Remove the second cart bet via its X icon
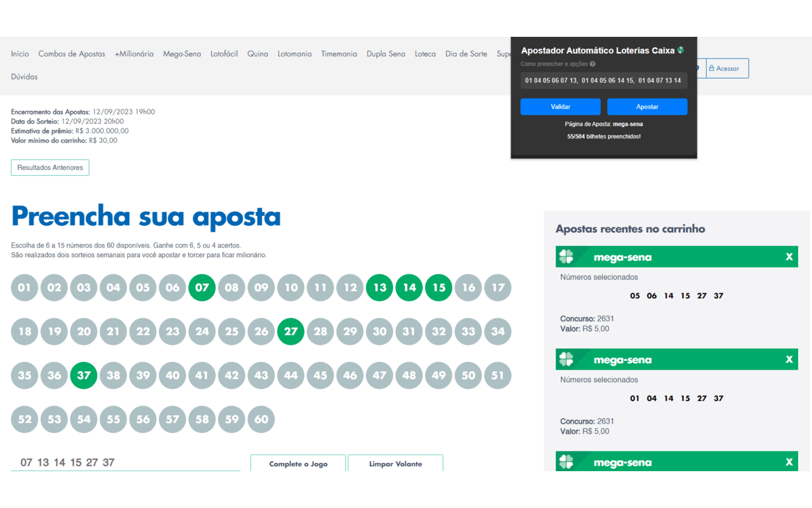812x508 pixels. coord(789,359)
